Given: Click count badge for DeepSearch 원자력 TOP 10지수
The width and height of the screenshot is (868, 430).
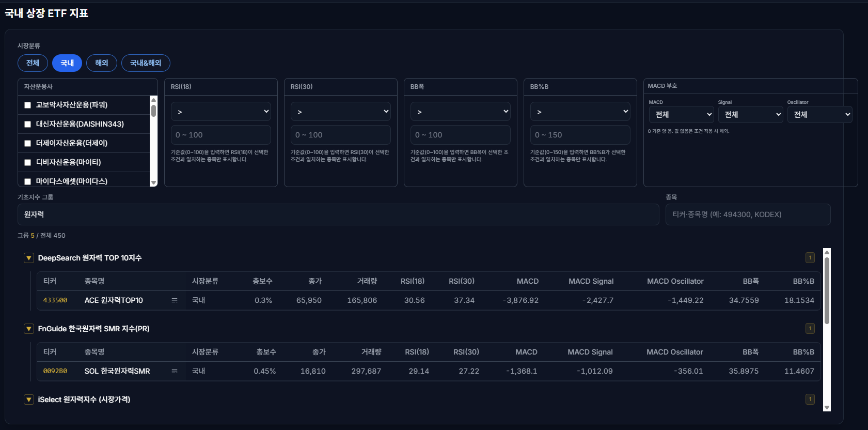Looking at the screenshot, I should click(810, 258).
